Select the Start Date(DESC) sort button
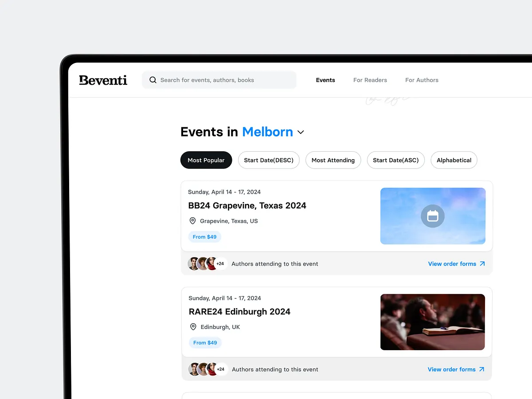This screenshot has width=532, height=399. [x=269, y=160]
